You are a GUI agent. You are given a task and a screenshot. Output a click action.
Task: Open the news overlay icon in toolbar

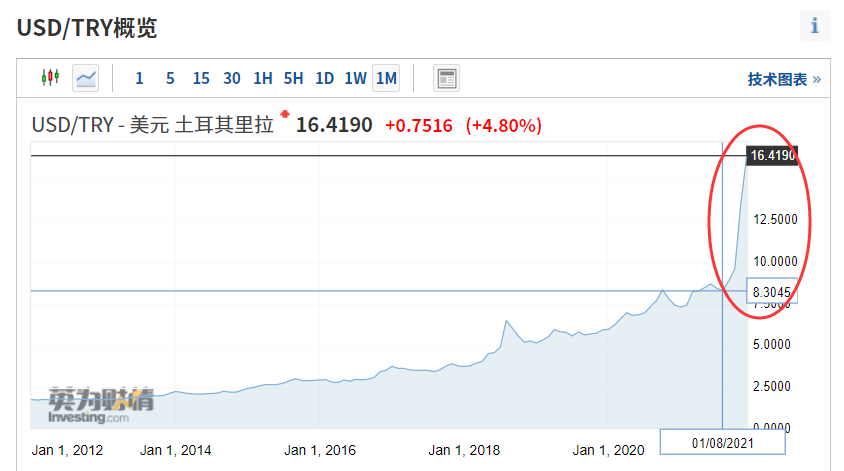coord(446,78)
